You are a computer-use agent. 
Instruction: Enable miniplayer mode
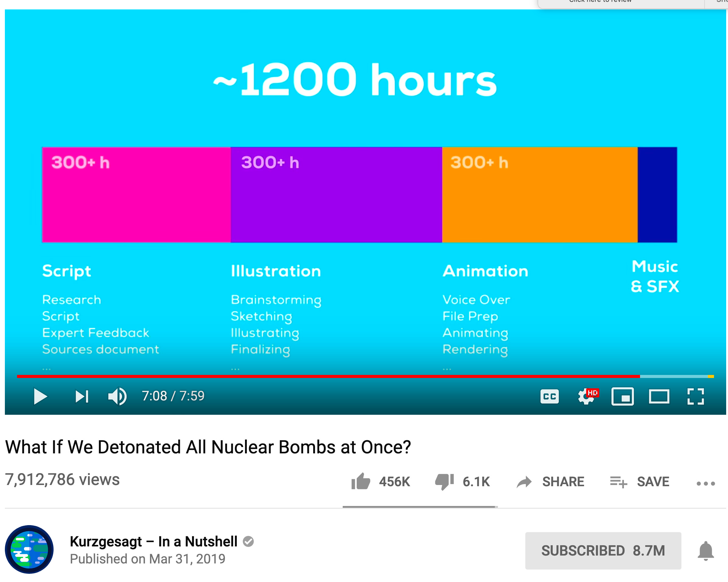[622, 397]
